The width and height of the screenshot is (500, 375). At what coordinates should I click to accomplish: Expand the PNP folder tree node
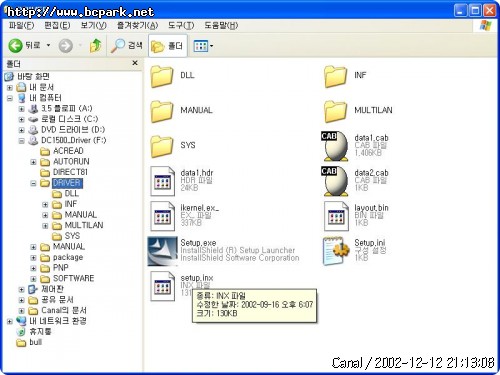(x=33, y=268)
